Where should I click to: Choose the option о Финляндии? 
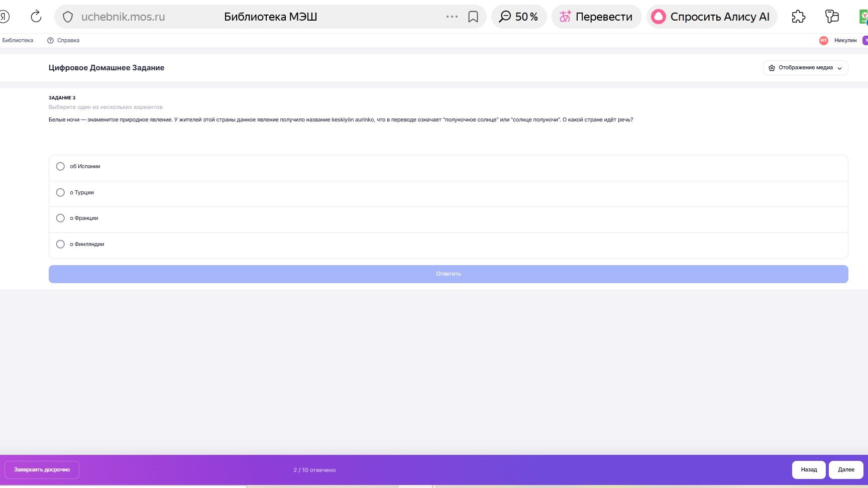point(448,245)
